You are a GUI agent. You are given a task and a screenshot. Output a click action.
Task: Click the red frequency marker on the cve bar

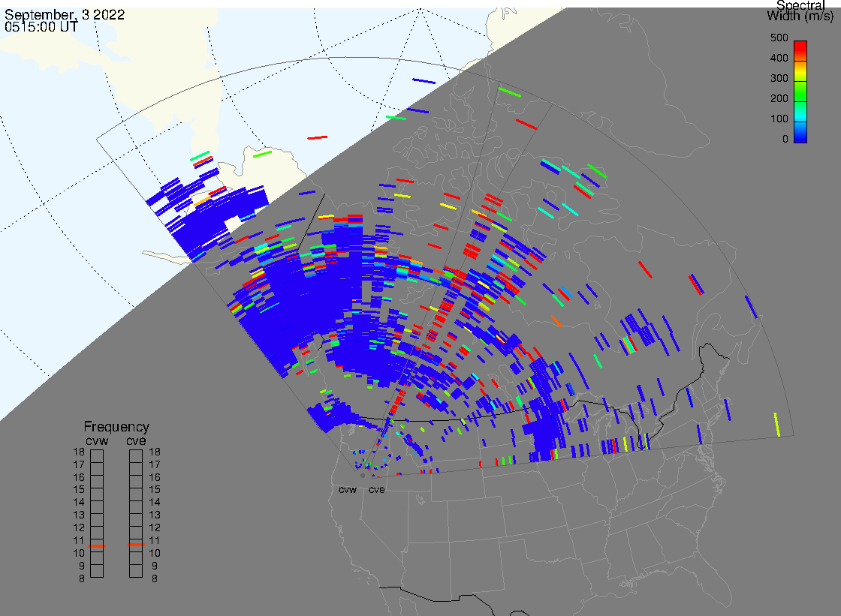point(136,545)
